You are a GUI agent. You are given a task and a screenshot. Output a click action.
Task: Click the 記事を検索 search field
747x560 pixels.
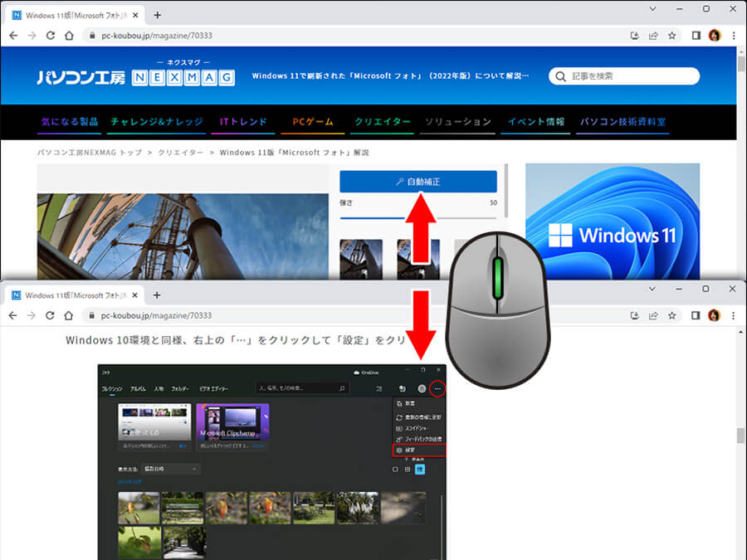[624, 76]
